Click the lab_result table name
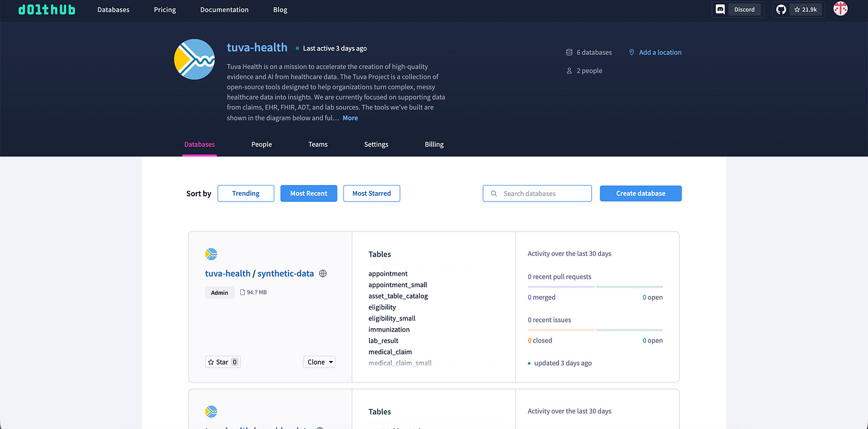The width and height of the screenshot is (868, 429). click(383, 341)
